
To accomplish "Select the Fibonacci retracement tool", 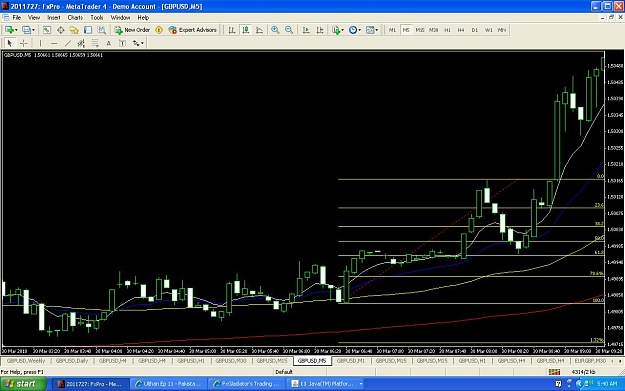I will click(95, 43).
